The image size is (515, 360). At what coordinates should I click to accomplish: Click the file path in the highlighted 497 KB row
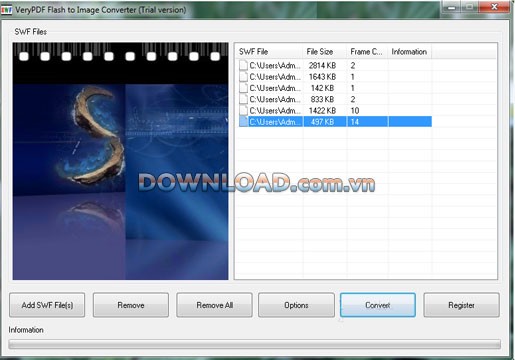pyautogui.click(x=275, y=122)
